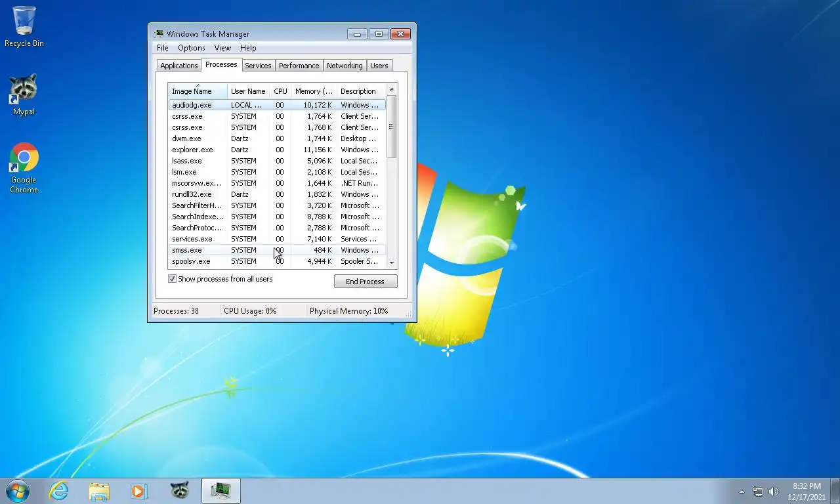840x504 pixels.
Task: Sort by Memory column header
Action: [314, 91]
